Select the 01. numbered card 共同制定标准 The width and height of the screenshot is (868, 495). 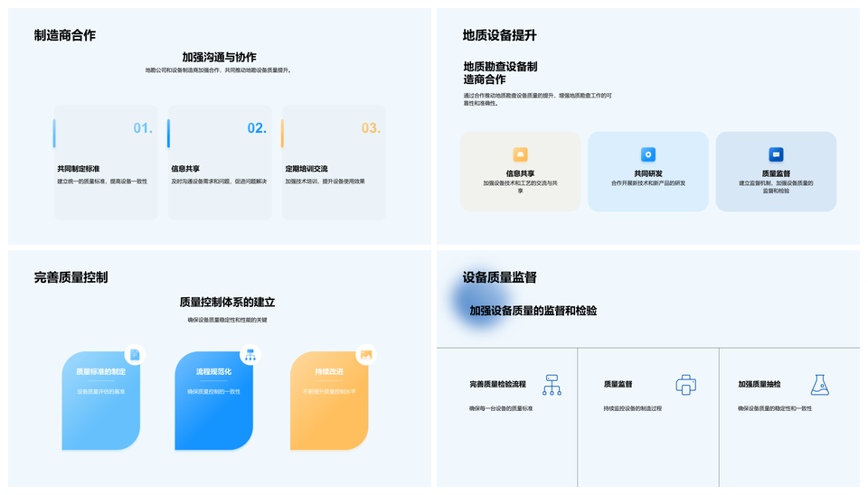coord(105,163)
